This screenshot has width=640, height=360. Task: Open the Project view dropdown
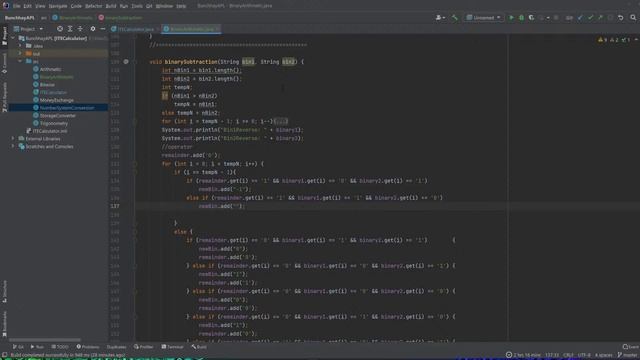point(28,29)
